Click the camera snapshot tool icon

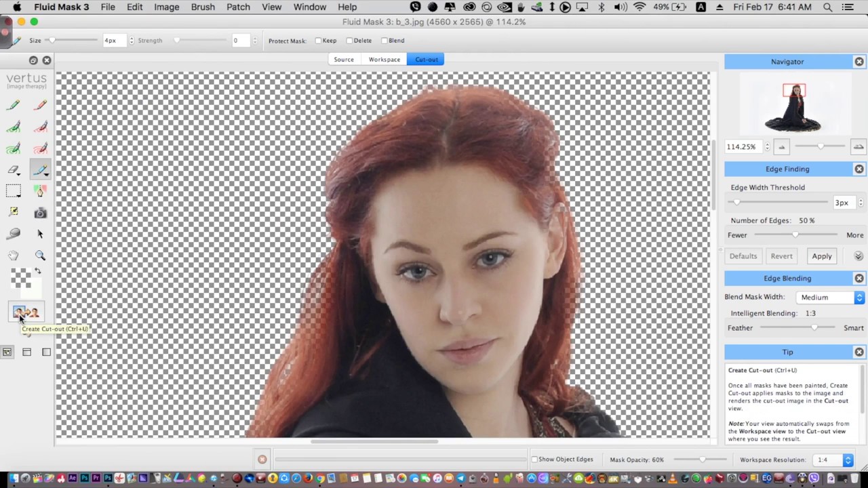pyautogui.click(x=40, y=213)
